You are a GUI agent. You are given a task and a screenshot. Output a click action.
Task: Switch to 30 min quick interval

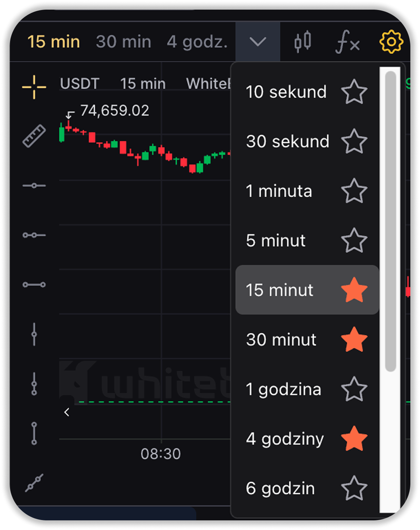tap(123, 42)
